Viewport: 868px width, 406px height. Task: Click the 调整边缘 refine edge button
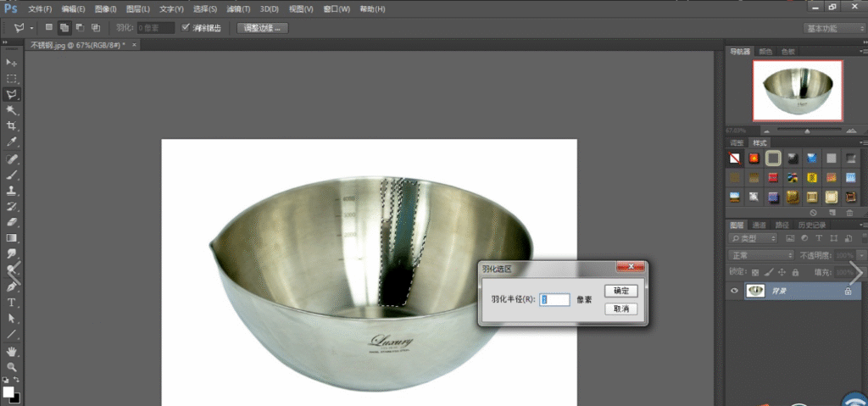tap(263, 28)
